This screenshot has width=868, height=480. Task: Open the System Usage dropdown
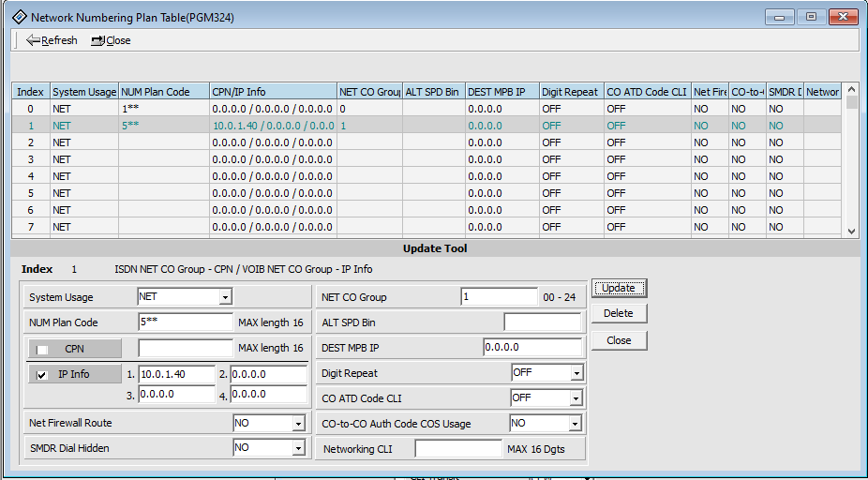pyautogui.click(x=225, y=298)
